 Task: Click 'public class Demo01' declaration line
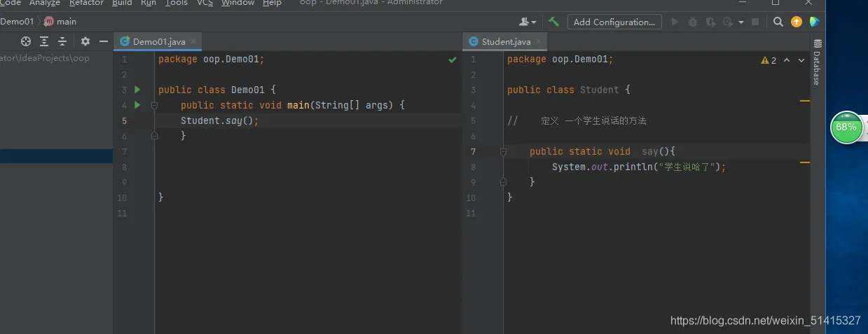pos(217,90)
